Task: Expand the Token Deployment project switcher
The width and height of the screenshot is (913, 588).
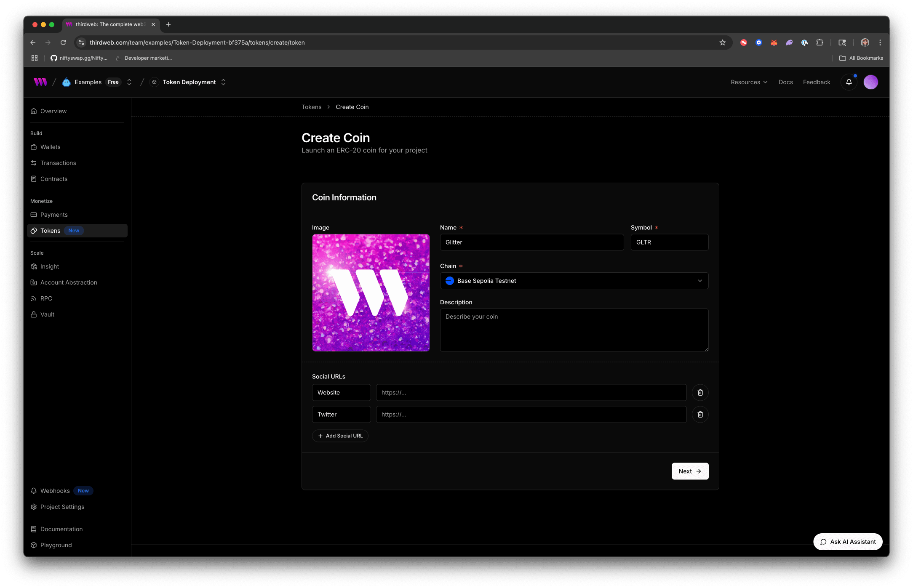Action: click(x=223, y=82)
